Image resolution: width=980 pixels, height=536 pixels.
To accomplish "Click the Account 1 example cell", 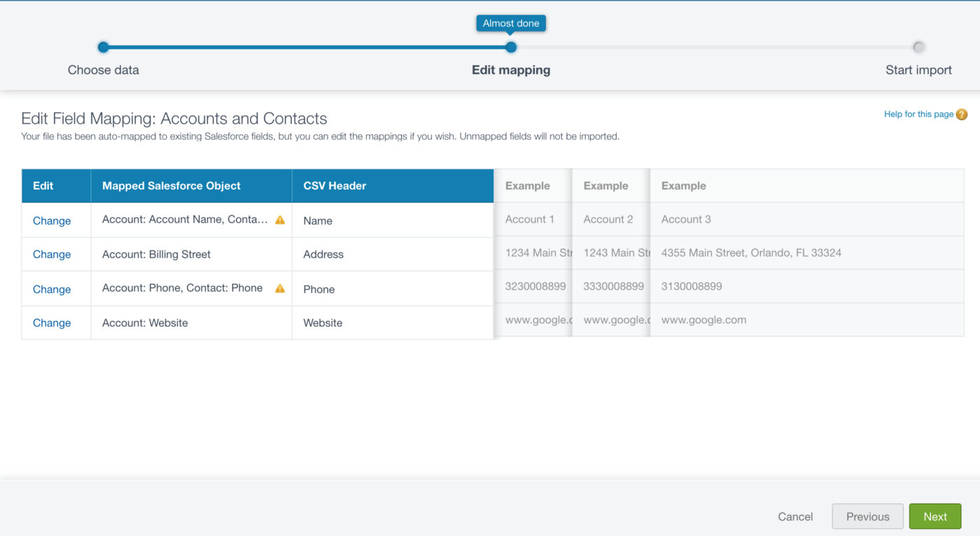I will pos(533,219).
